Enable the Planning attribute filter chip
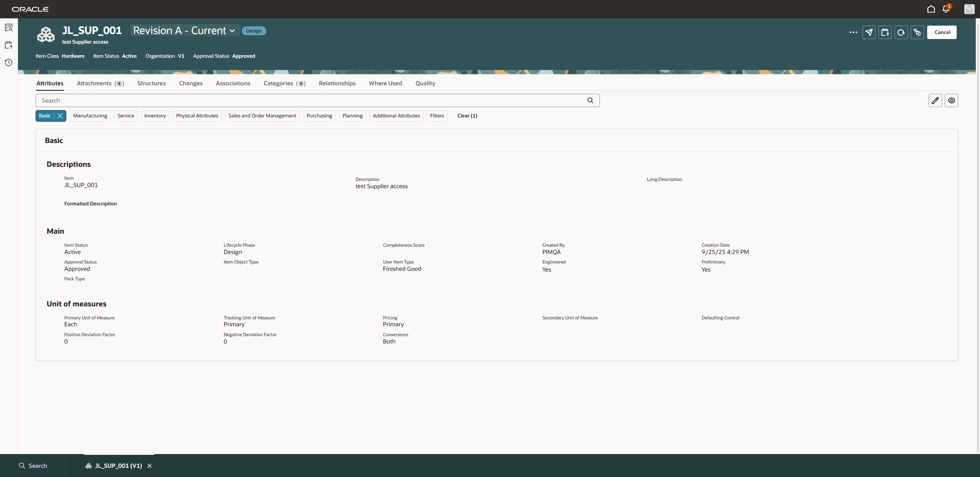 coord(352,116)
